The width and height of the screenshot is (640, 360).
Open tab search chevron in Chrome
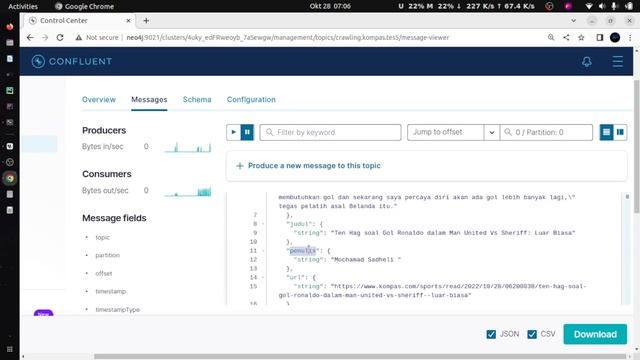pos(573,20)
